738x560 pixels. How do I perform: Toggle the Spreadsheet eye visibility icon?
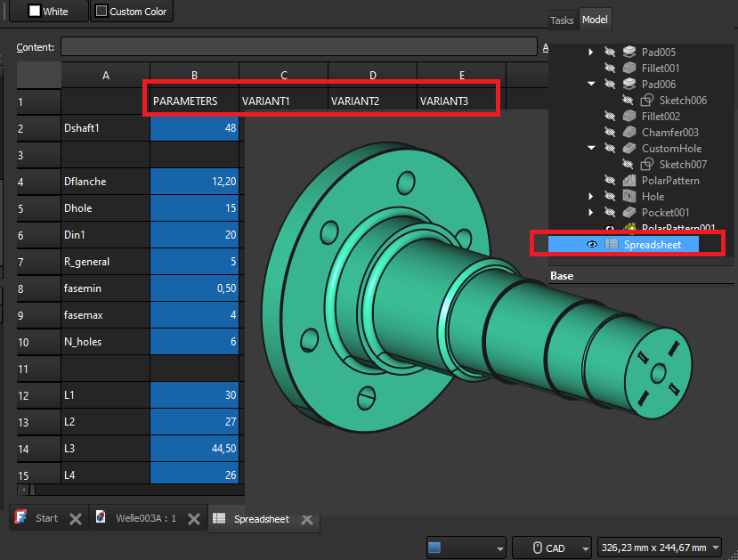coord(592,244)
